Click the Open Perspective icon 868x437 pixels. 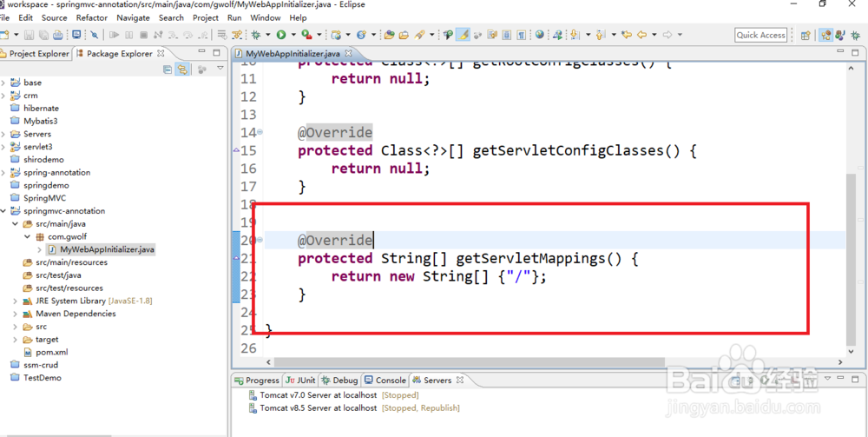[806, 36]
